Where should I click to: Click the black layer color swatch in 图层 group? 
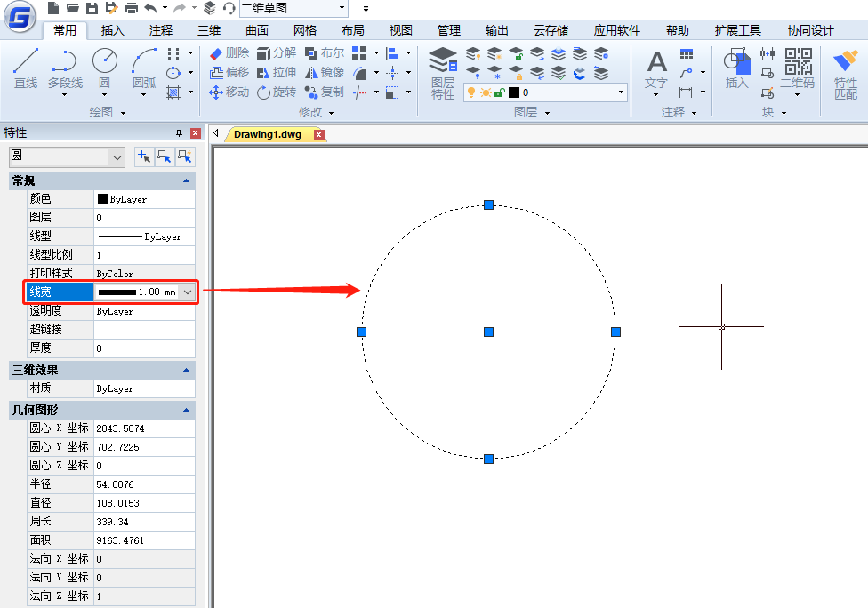click(514, 92)
